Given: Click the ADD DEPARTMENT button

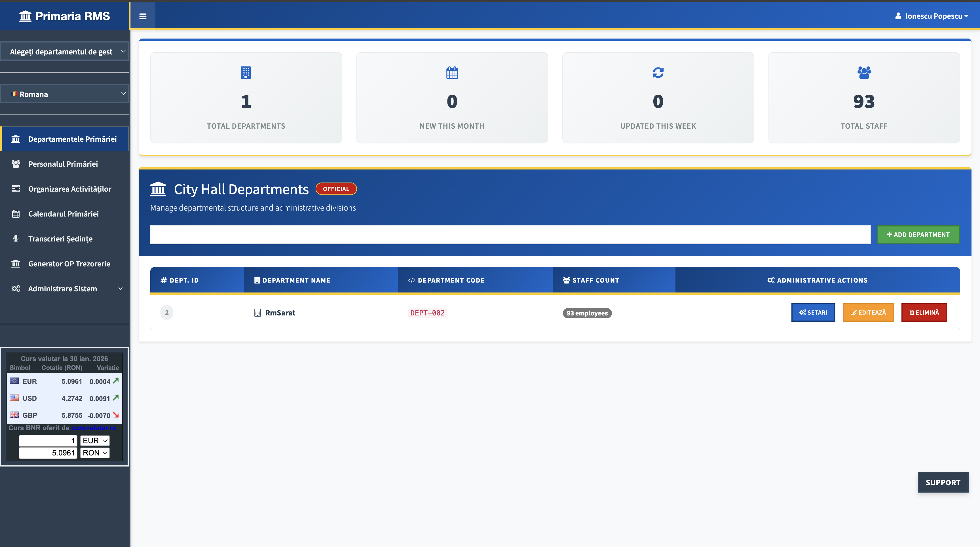Looking at the screenshot, I should click(918, 235).
